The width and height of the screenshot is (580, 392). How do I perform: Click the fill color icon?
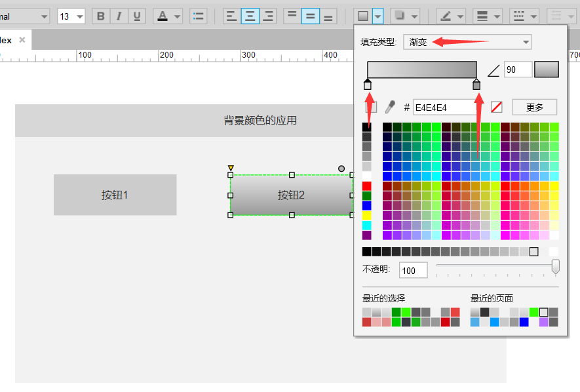[x=363, y=16]
